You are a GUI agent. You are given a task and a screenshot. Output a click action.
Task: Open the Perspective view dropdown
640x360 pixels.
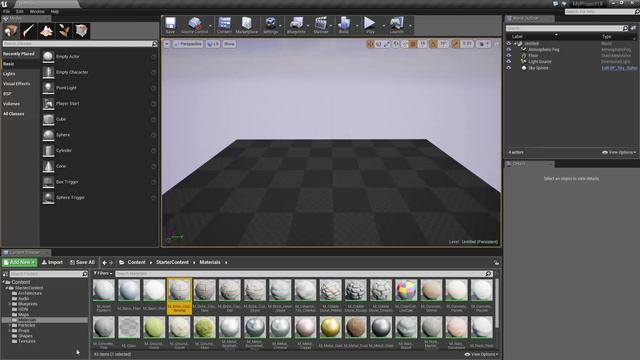[188, 44]
